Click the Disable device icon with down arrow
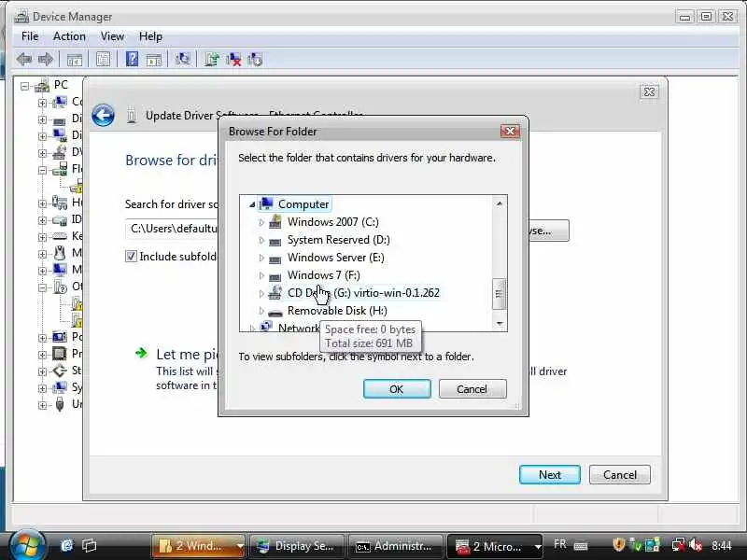The width and height of the screenshot is (747, 560). 255,60
